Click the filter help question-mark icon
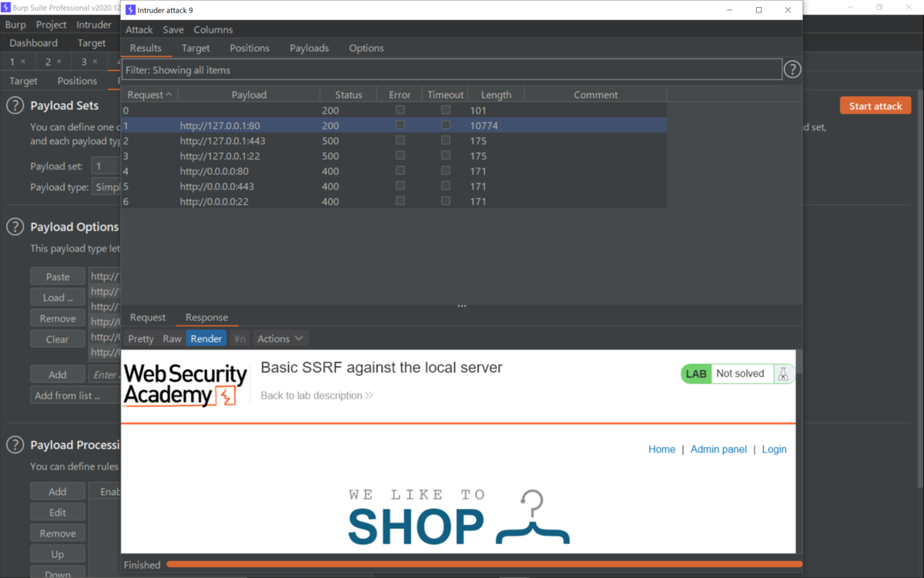Screen dimensions: 924x578 792,70
